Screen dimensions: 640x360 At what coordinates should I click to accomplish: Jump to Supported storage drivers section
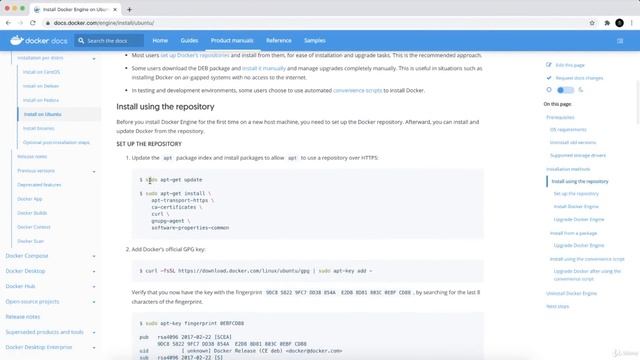pos(578,155)
